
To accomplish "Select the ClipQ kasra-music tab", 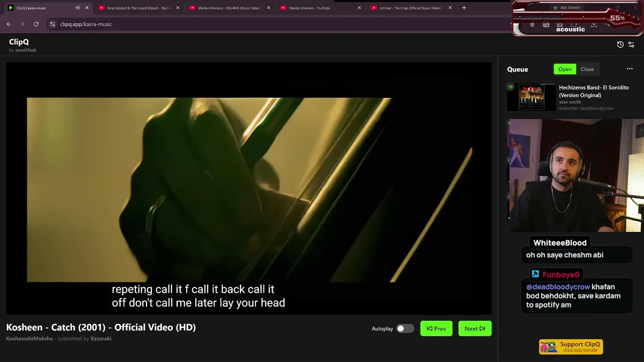I will point(48,8).
